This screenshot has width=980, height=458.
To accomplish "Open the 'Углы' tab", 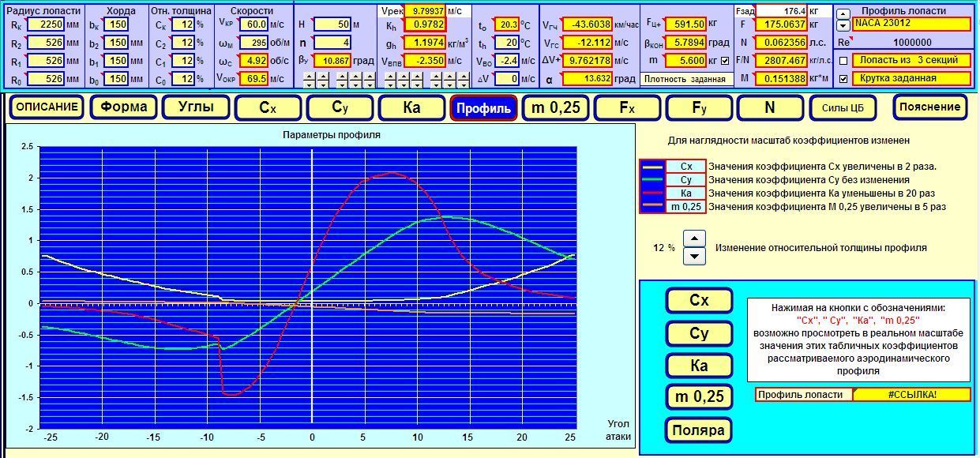I will pos(195,107).
